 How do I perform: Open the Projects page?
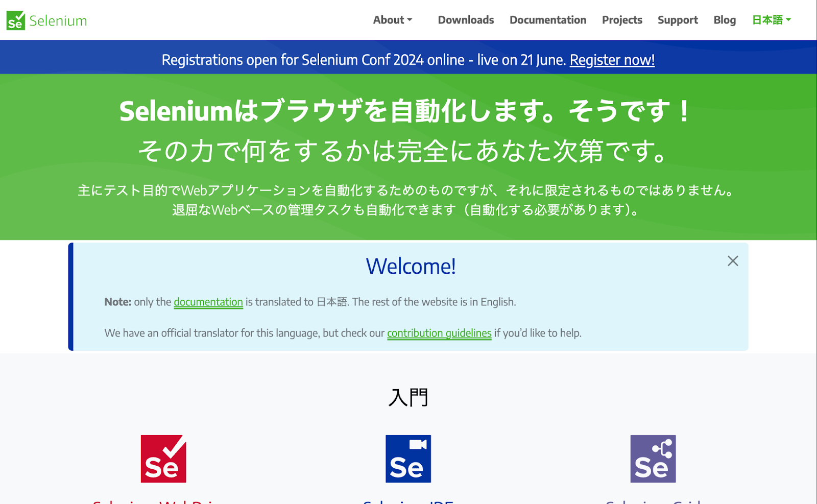coord(622,20)
